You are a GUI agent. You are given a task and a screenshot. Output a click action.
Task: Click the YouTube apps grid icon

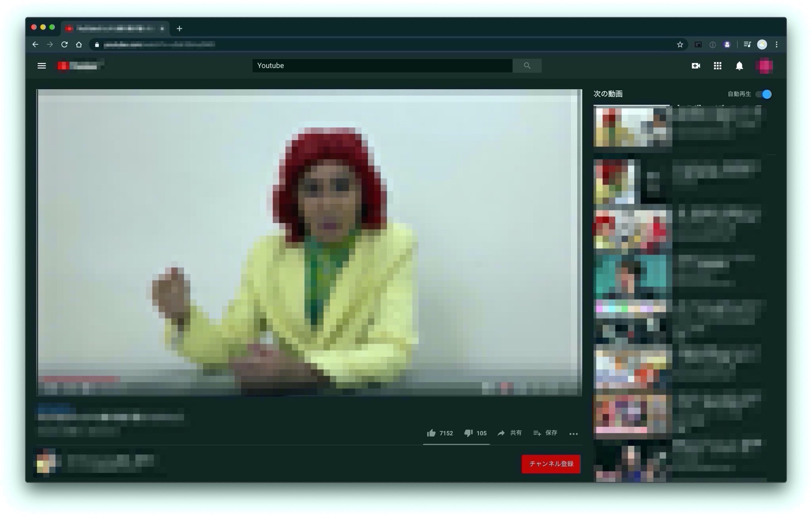click(717, 66)
